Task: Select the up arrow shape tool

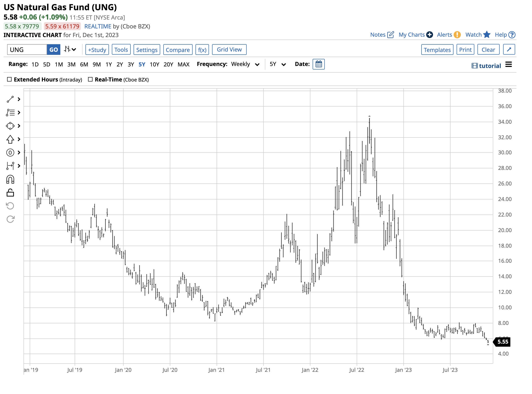Action: click(x=10, y=139)
